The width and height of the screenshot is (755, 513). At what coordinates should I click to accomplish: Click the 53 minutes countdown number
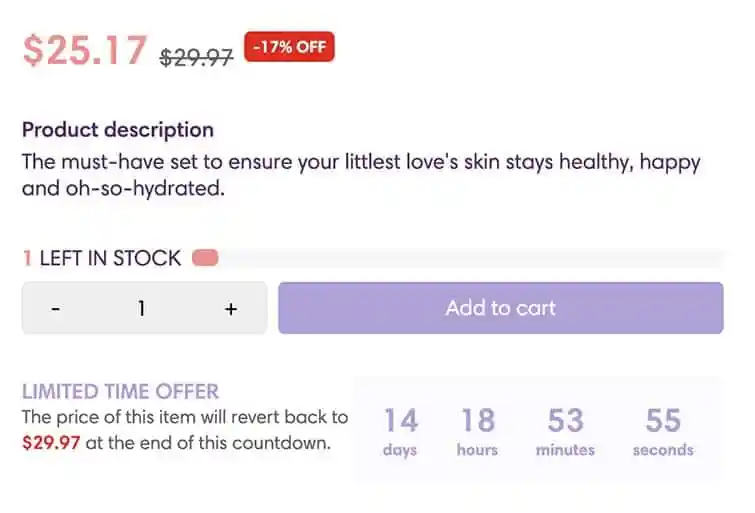565,420
